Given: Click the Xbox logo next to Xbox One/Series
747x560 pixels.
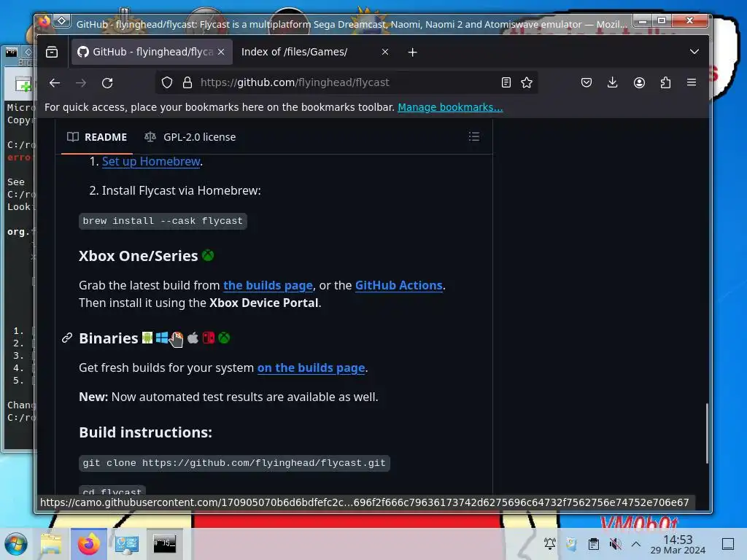Looking at the screenshot, I should (x=208, y=255).
